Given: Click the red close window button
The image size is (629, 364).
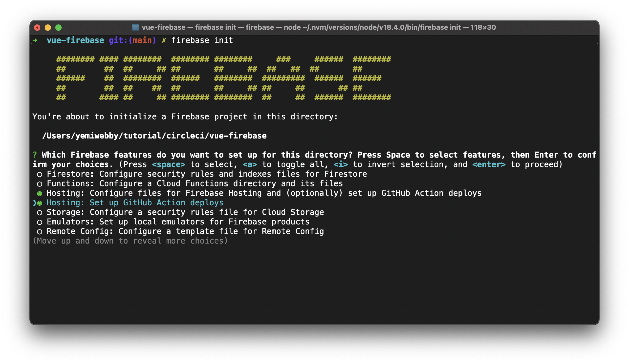Looking at the screenshot, I should pos(37,28).
